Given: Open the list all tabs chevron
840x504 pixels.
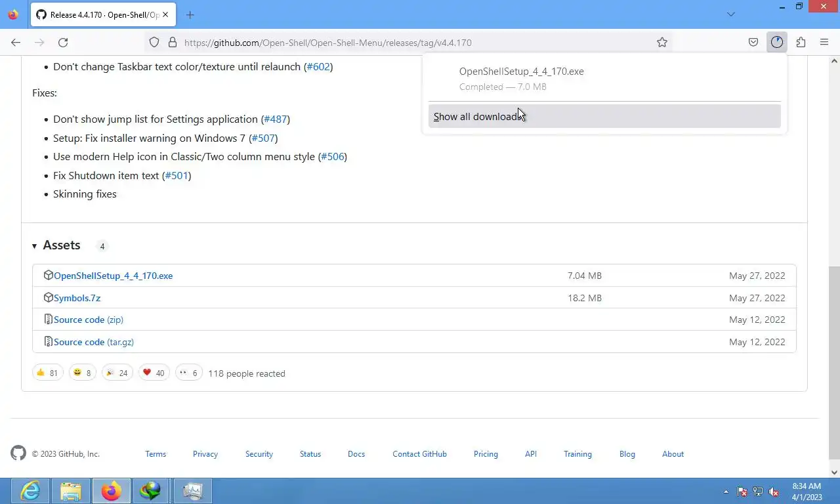Looking at the screenshot, I should 731,14.
